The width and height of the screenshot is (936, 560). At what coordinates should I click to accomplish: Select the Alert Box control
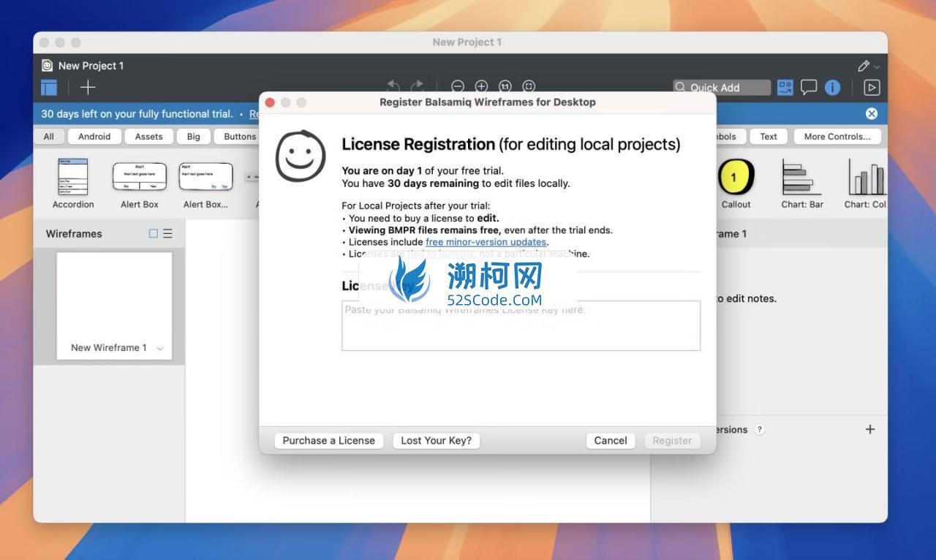point(140,184)
